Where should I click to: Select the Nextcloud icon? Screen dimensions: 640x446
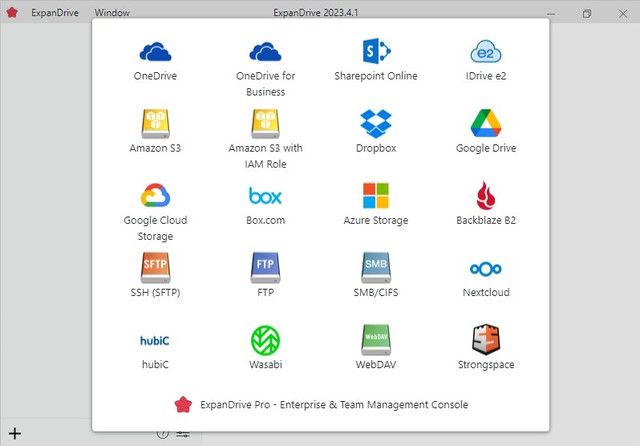(x=485, y=268)
